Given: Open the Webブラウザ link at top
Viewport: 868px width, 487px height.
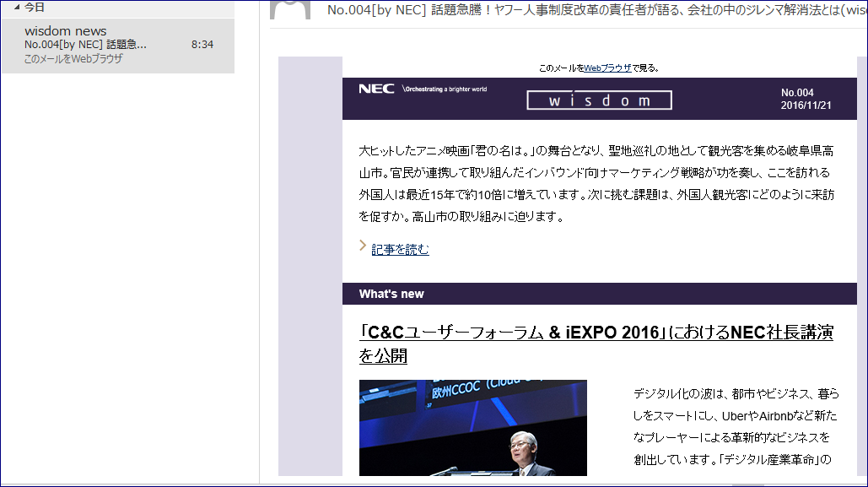Looking at the screenshot, I should click(x=607, y=68).
